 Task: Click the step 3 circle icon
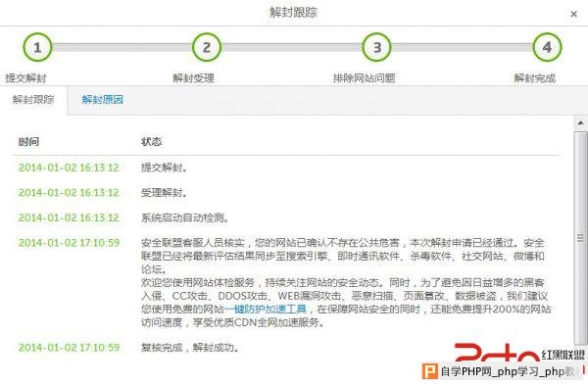[x=377, y=47]
